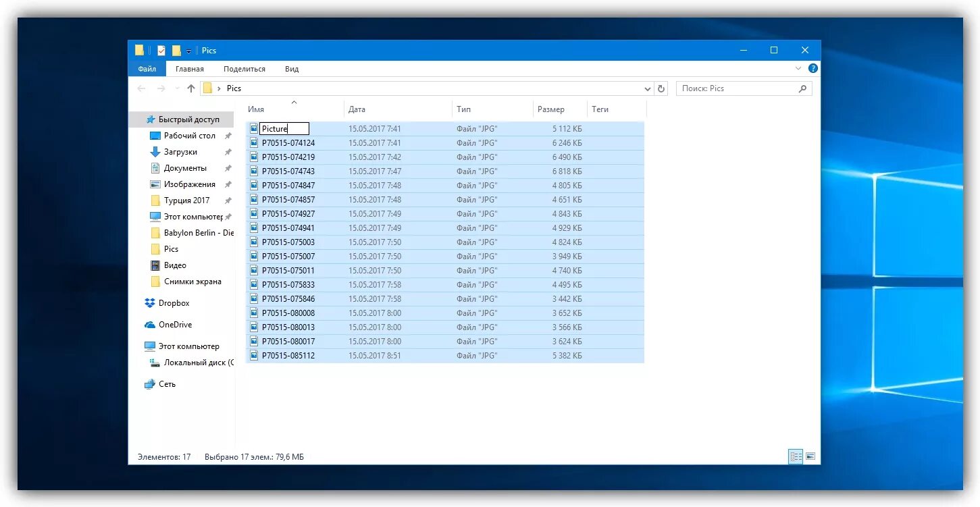Click the Pics breadcrumb in address bar
Image resolution: width=980 pixels, height=507 pixels.
tap(234, 88)
